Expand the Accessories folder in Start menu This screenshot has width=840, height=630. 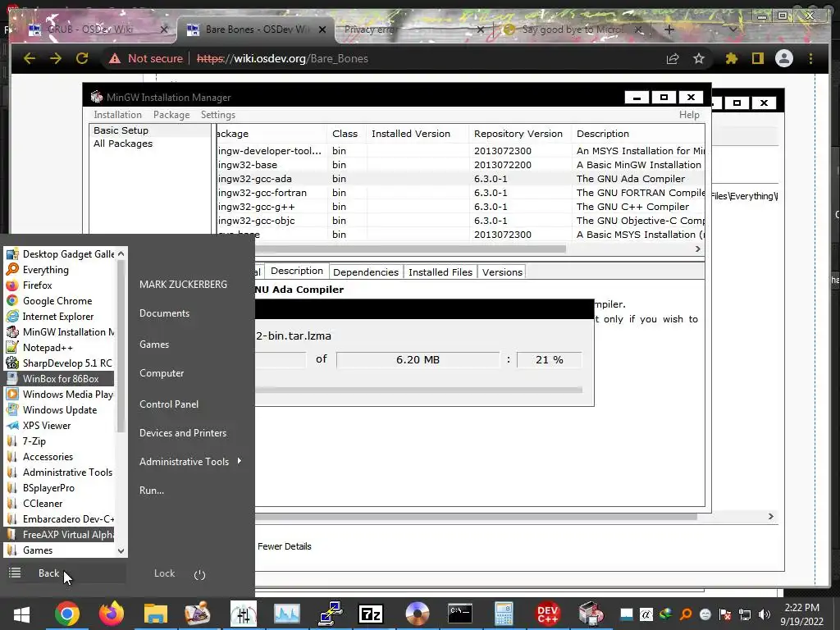(x=59, y=456)
